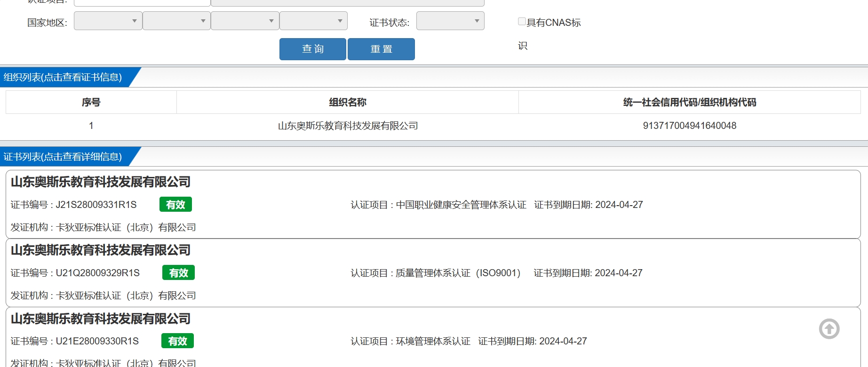Click 有效 badge beside U21E28009330R1S
The image size is (868, 367).
(177, 341)
